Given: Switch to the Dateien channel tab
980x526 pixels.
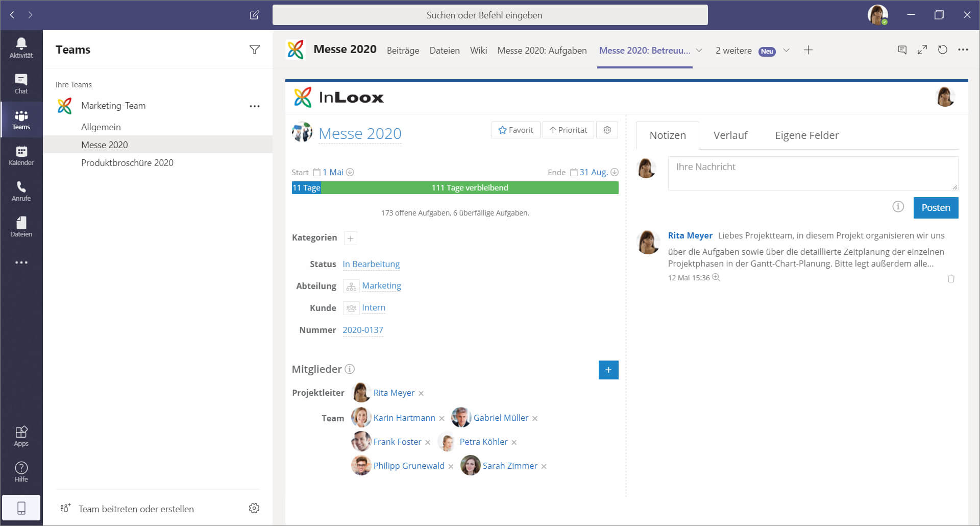Looking at the screenshot, I should coord(445,50).
